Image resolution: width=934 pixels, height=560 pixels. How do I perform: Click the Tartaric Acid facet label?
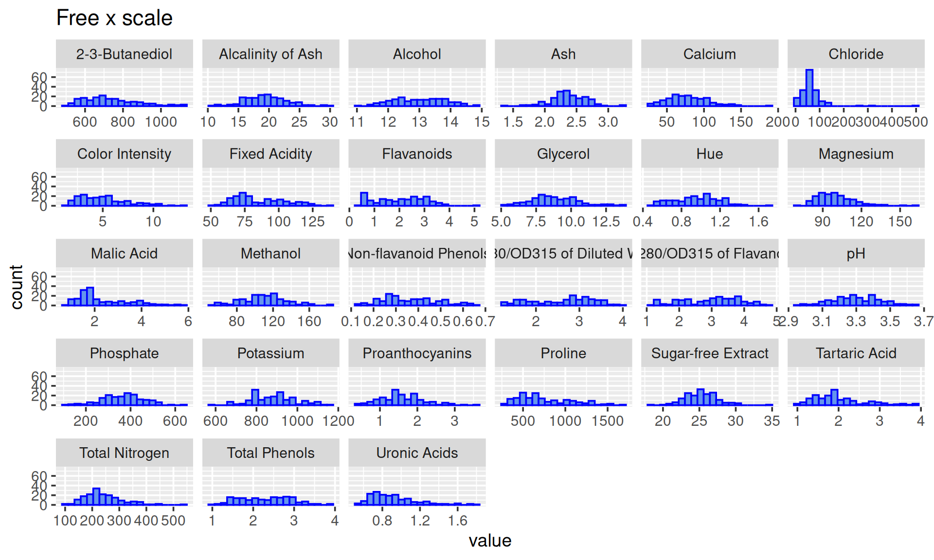(x=856, y=353)
